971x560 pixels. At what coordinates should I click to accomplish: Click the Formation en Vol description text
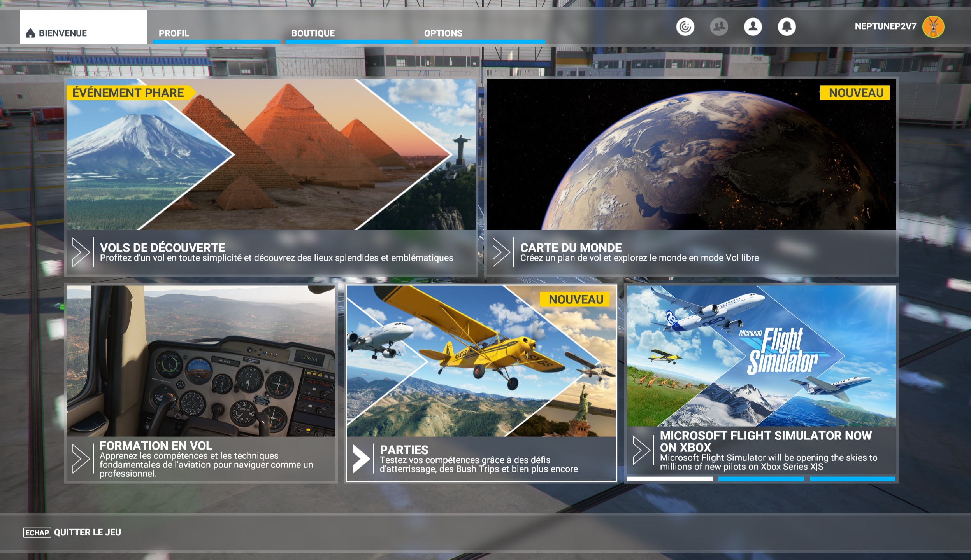coord(206,465)
